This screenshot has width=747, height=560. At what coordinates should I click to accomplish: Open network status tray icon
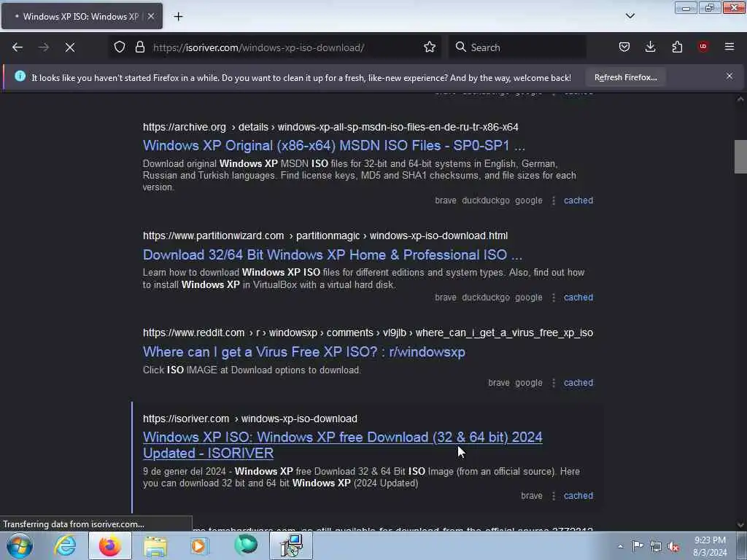click(656, 547)
